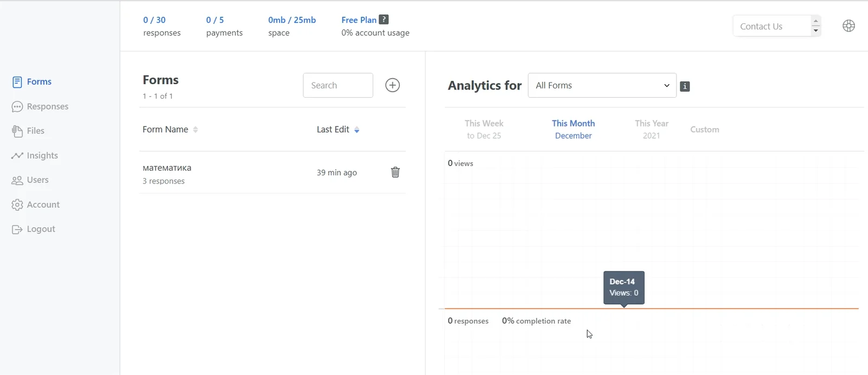Viewport: 868px width, 375px height.
Task: Sort forms by Last Edit
Action: point(338,129)
